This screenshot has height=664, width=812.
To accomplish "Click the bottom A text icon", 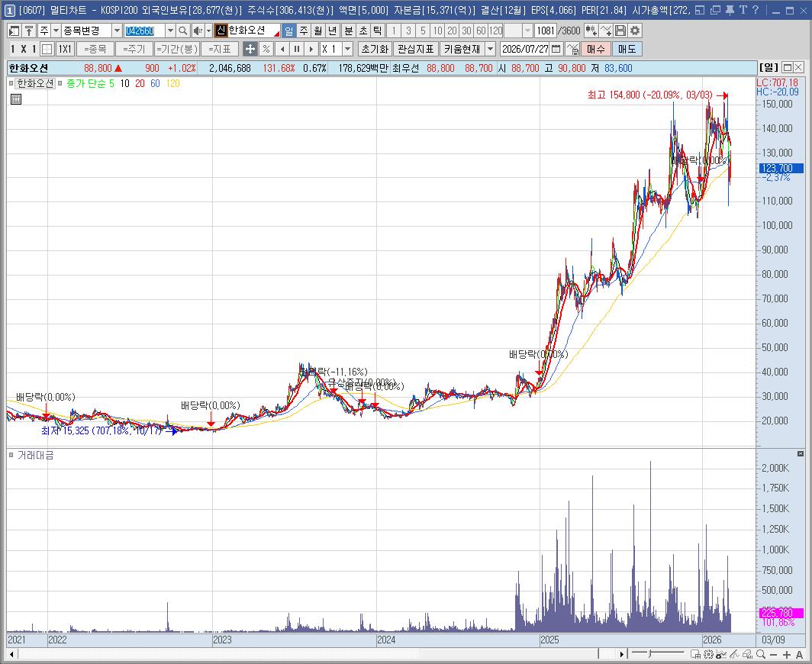I will pos(799,655).
